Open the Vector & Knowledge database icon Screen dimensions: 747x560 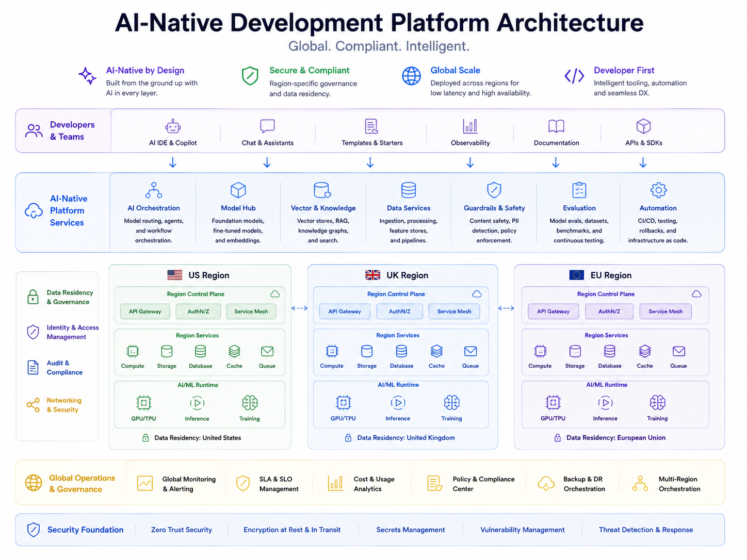click(x=322, y=190)
